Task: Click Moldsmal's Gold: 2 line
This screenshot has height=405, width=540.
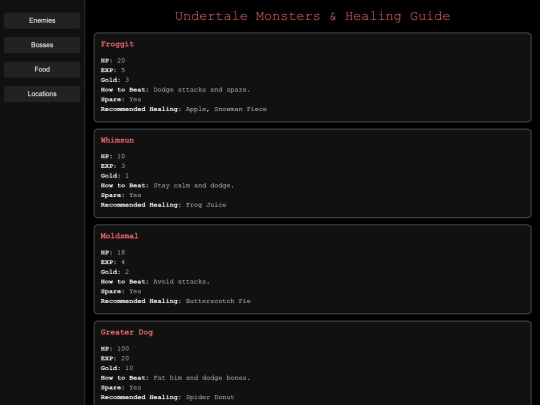Action: point(115,272)
